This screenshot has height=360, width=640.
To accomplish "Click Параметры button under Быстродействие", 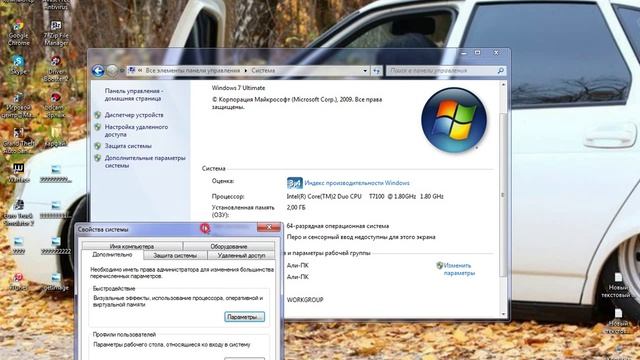I will point(244,317).
